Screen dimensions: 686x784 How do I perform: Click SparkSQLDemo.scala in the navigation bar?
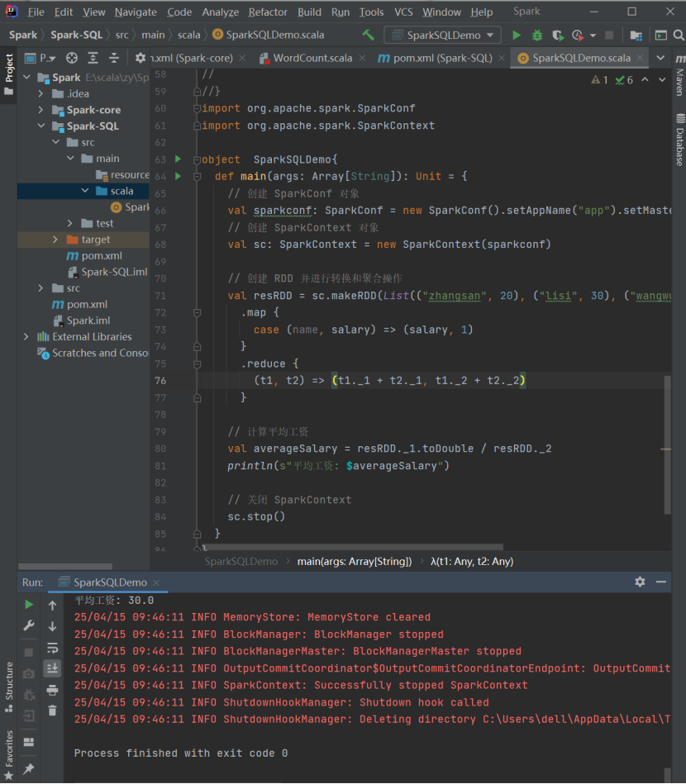(269, 35)
